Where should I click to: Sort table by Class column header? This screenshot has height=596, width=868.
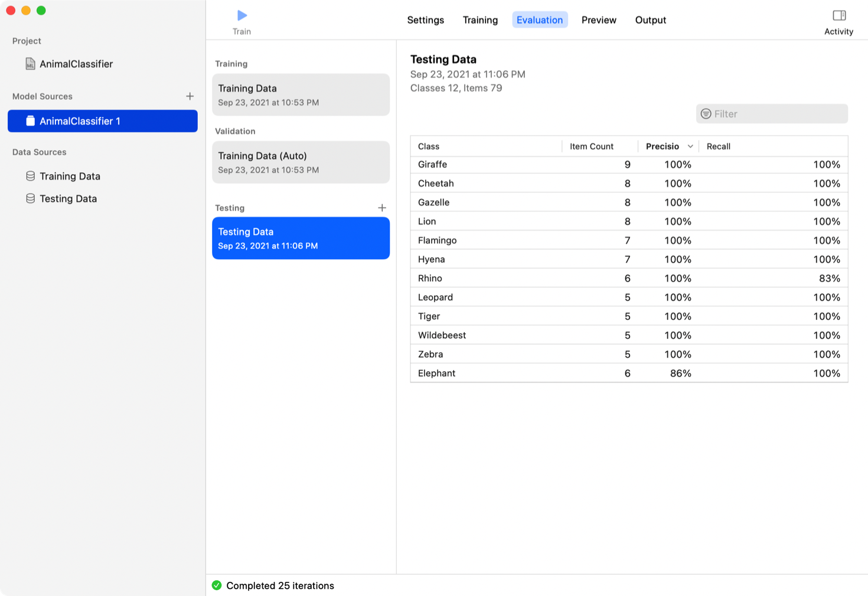(x=429, y=146)
